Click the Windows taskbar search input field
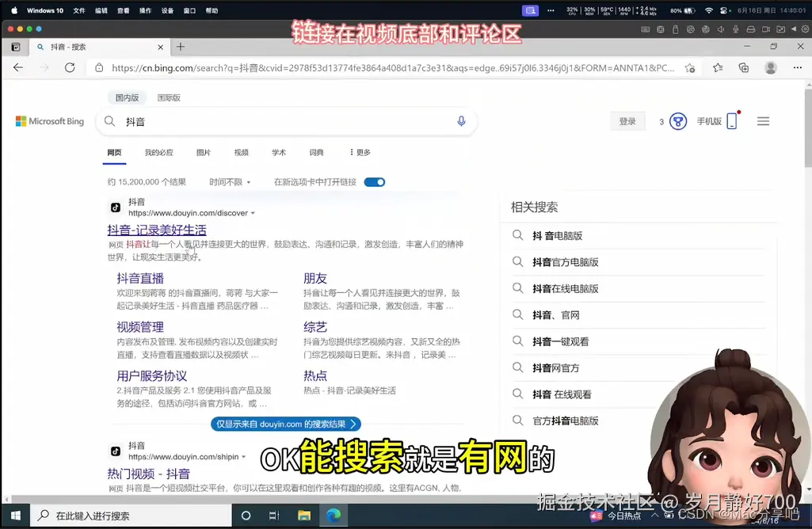812x529 pixels. coord(95,516)
